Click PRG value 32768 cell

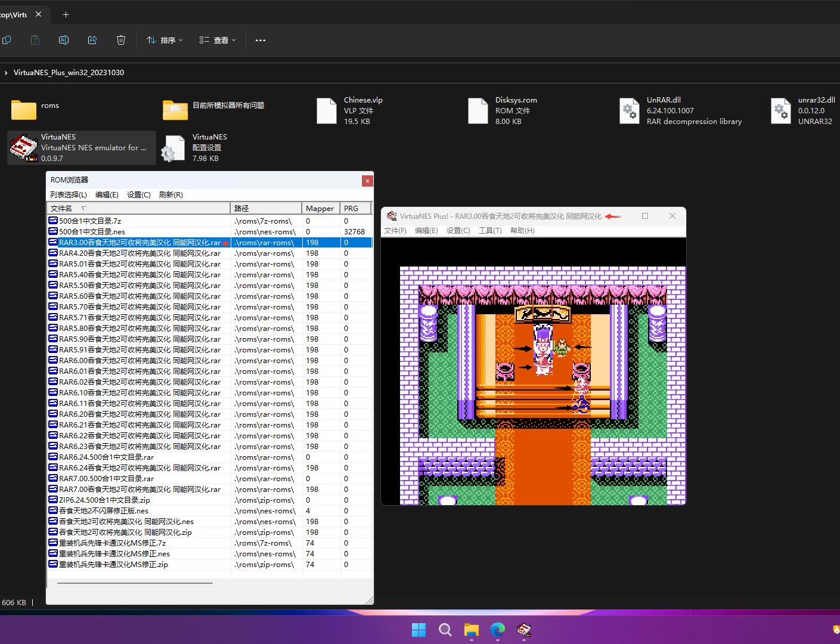tap(354, 231)
